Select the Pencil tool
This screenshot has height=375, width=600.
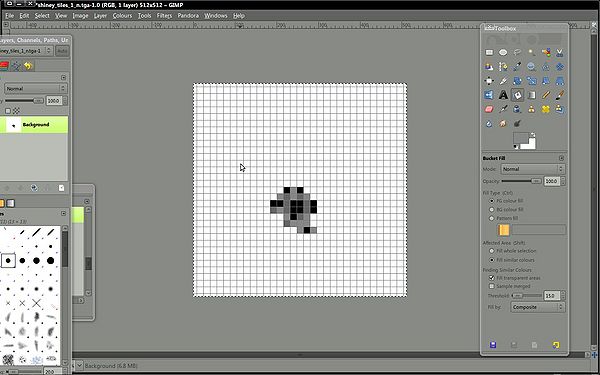(546, 95)
